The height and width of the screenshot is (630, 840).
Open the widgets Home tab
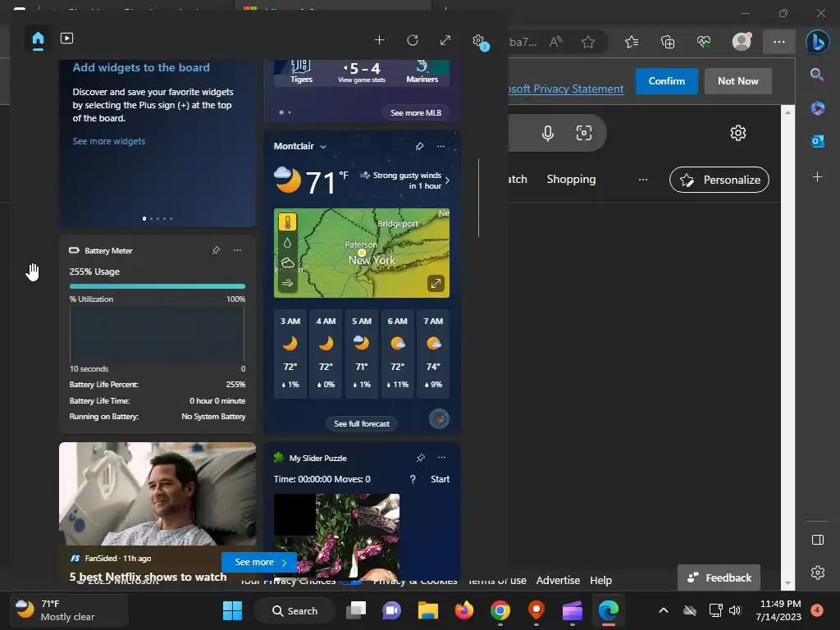coord(38,39)
